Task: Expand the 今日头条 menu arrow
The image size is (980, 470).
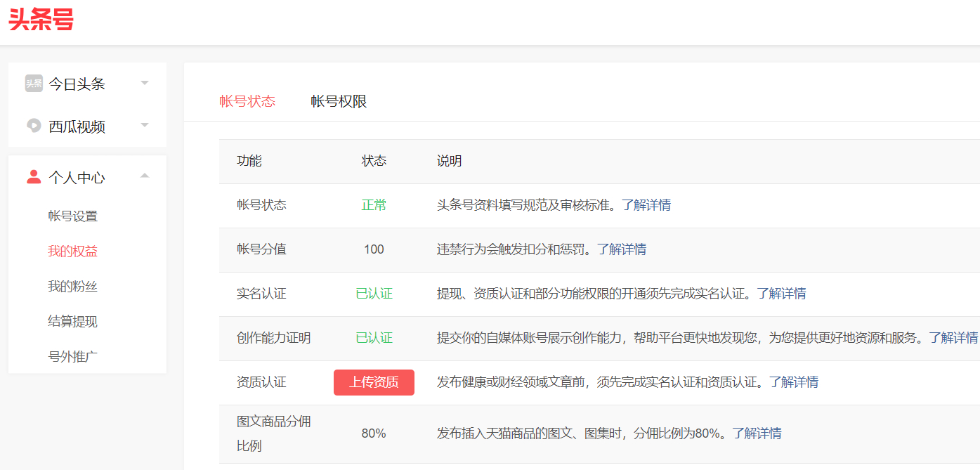Action: (145, 83)
